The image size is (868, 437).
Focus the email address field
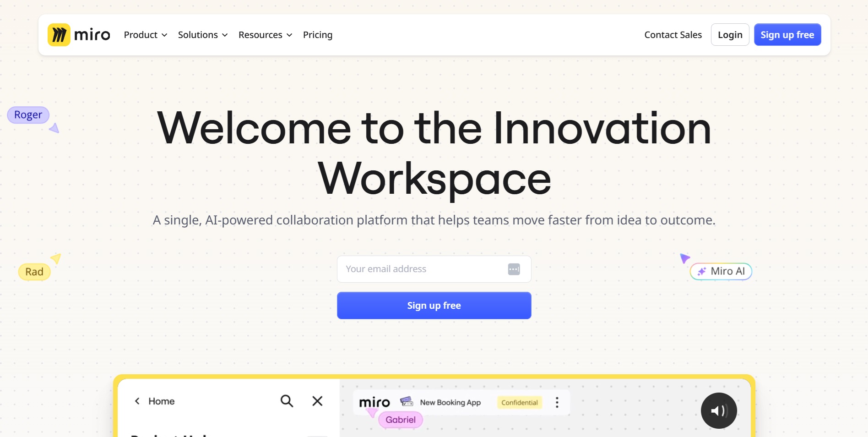pyautogui.click(x=434, y=269)
